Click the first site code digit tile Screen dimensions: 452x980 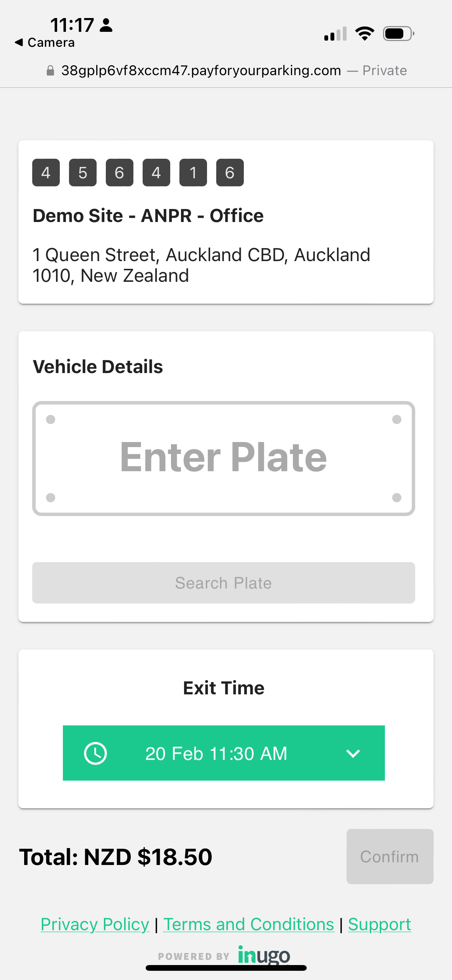click(46, 173)
